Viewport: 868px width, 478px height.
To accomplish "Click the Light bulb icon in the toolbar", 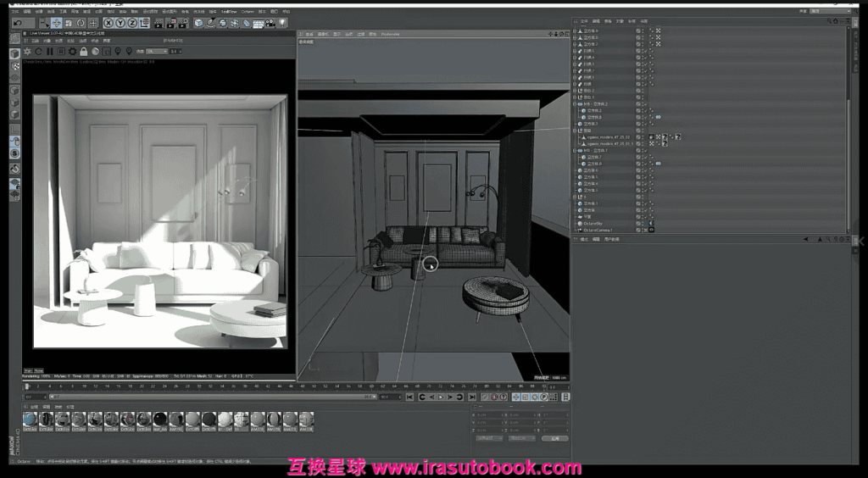I will pos(281,23).
